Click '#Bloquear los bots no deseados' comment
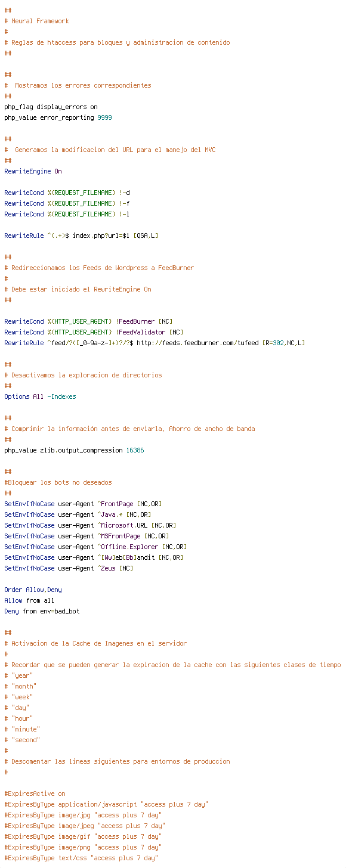 pos(58,482)
